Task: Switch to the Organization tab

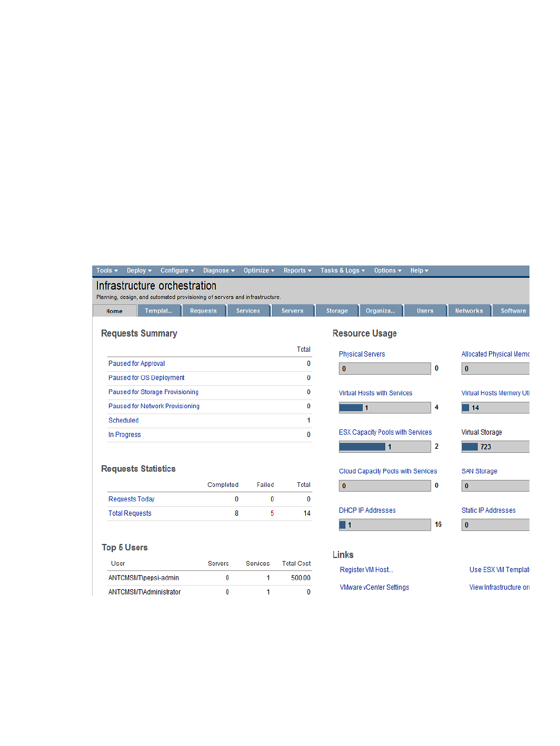Action: point(380,311)
